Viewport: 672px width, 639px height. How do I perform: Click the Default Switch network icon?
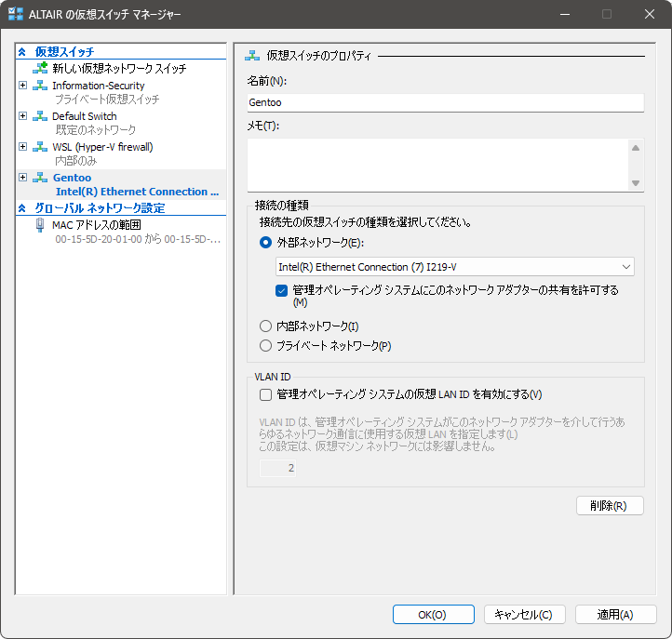(40, 116)
